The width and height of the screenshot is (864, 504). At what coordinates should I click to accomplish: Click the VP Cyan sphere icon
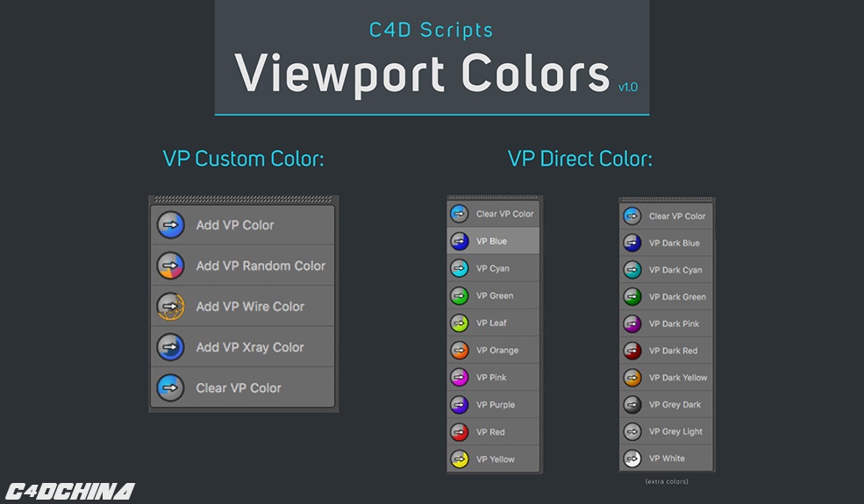pyautogui.click(x=460, y=268)
